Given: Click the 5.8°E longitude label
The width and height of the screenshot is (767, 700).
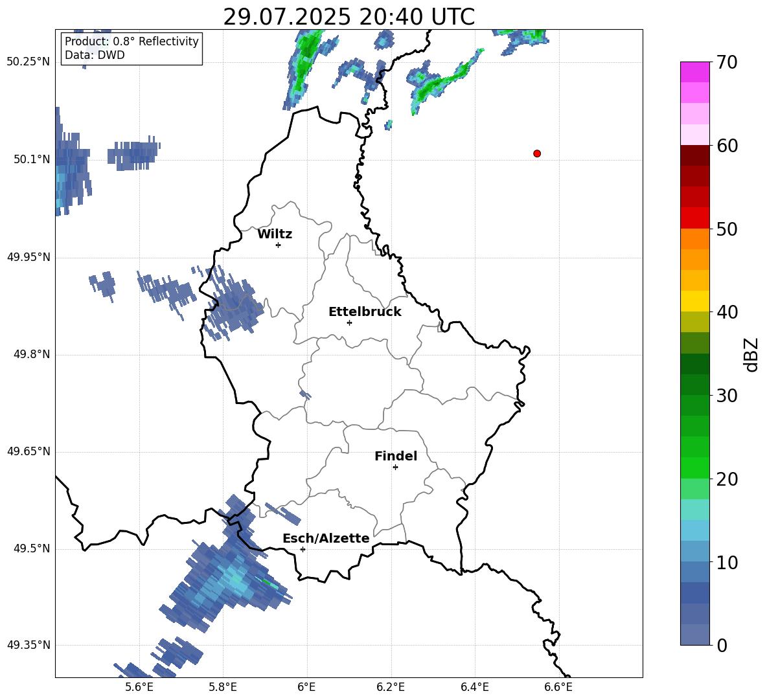Looking at the screenshot, I should [223, 687].
